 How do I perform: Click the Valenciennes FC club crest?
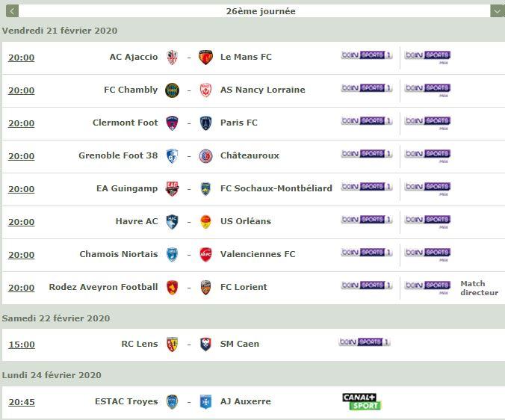coord(205,254)
